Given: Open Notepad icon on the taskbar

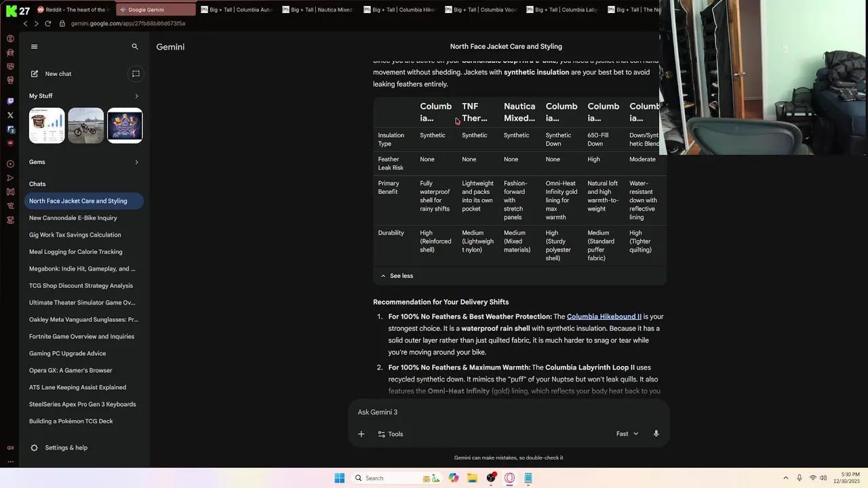Looking at the screenshot, I should 528,478.
